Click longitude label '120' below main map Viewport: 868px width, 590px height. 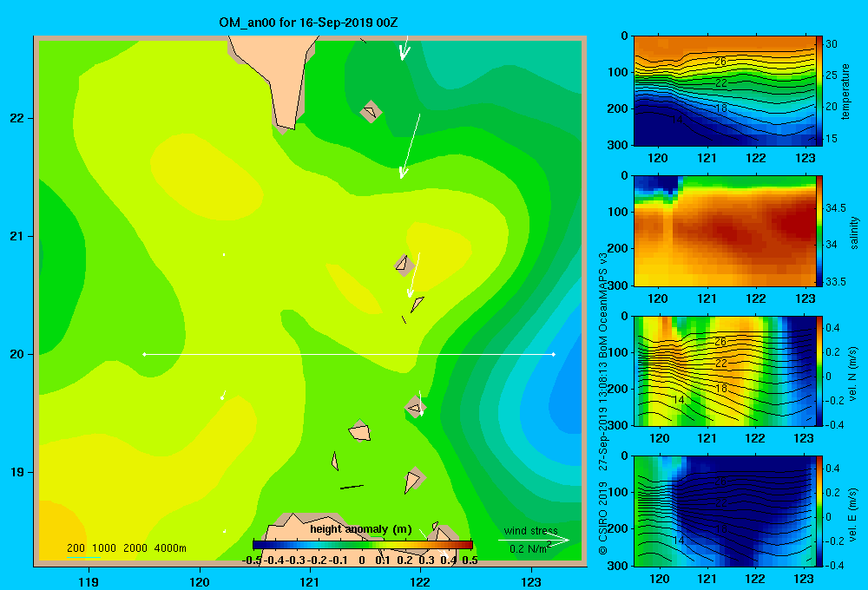[200, 582]
